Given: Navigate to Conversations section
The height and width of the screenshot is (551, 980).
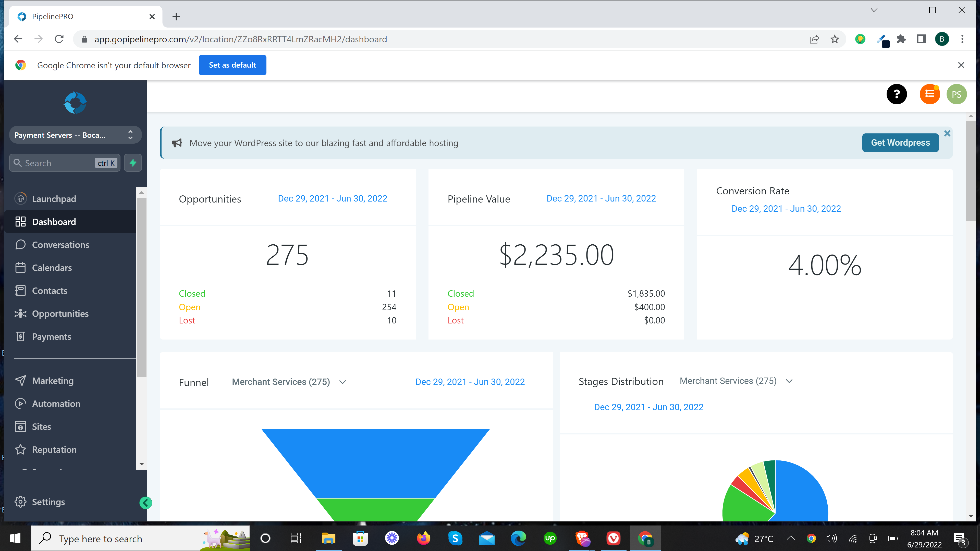Looking at the screenshot, I should [60, 244].
